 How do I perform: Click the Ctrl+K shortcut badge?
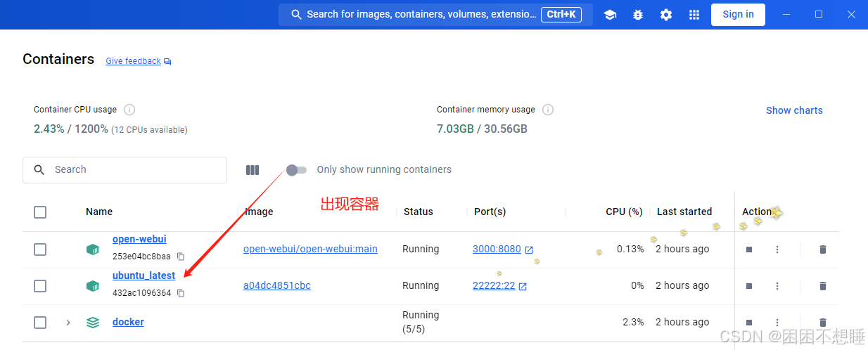(x=561, y=14)
